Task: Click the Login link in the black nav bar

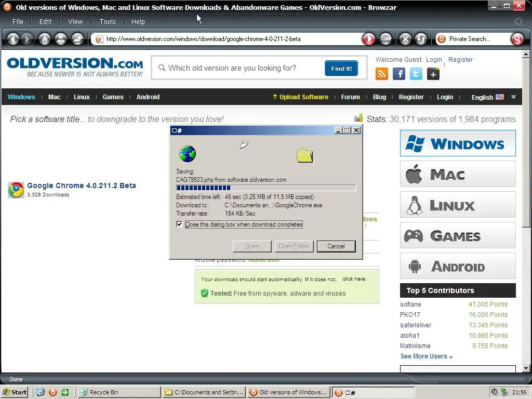Action: point(445,97)
